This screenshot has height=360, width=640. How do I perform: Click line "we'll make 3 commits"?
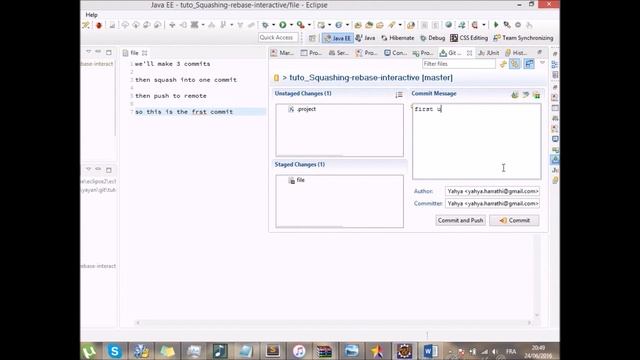tap(173, 64)
